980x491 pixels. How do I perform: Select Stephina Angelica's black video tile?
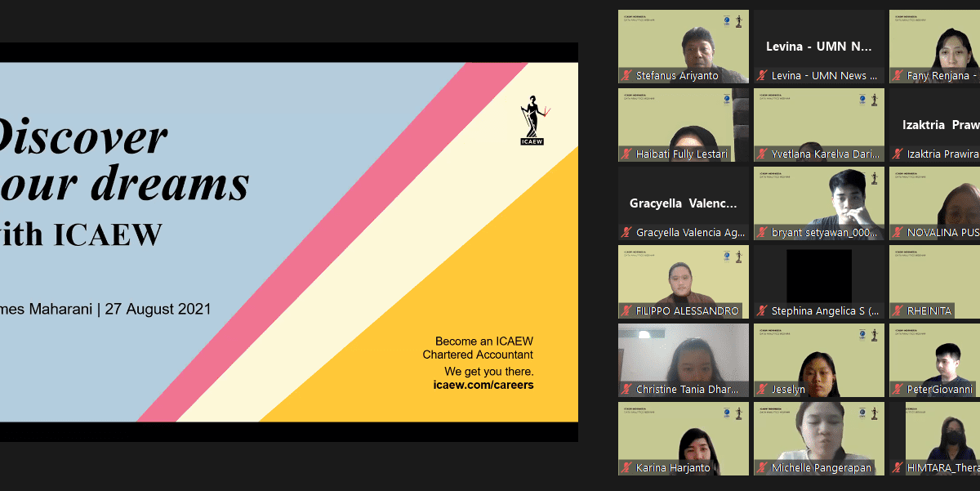point(818,276)
